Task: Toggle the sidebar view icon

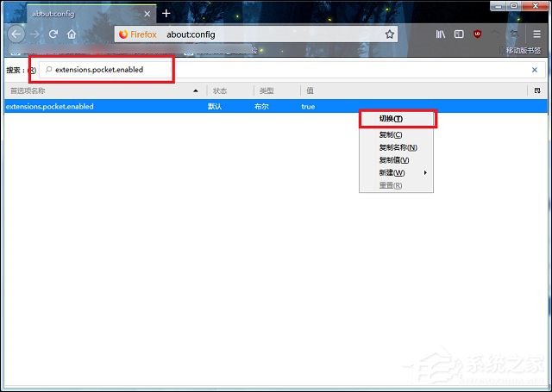Action: 459,34
